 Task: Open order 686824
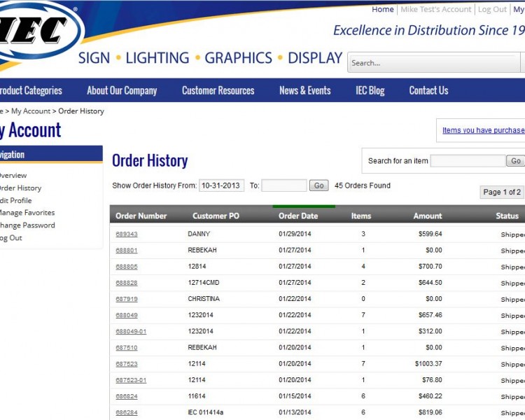(x=127, y=396)
